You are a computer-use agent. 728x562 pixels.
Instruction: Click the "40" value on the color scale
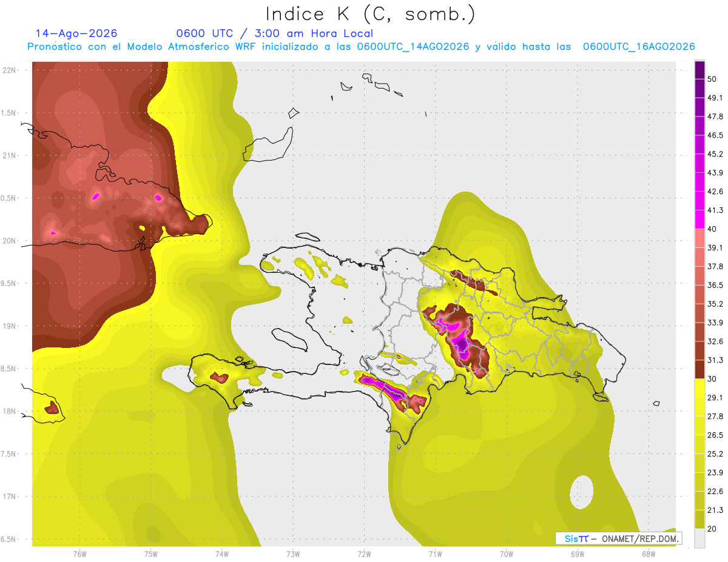pos(713,229)
